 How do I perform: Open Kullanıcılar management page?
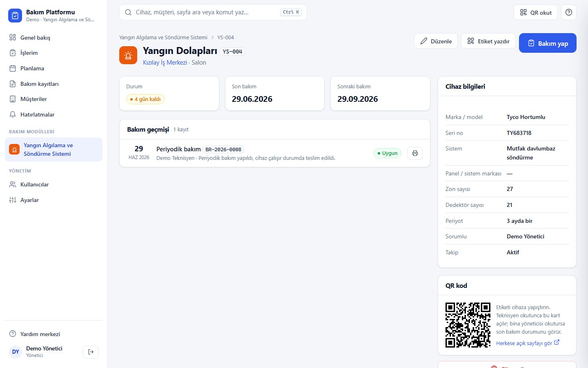click(x=53, y=184)
